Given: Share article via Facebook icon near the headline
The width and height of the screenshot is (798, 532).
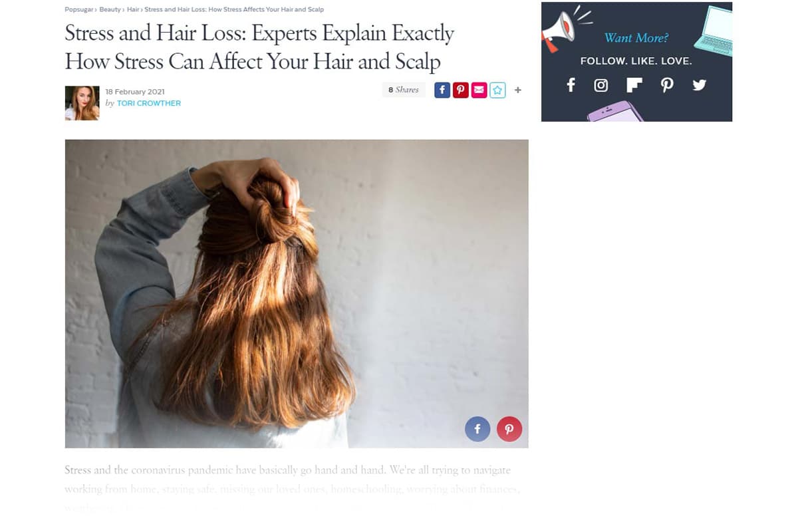Looking at the screenshot, I should tap(442, 90).
